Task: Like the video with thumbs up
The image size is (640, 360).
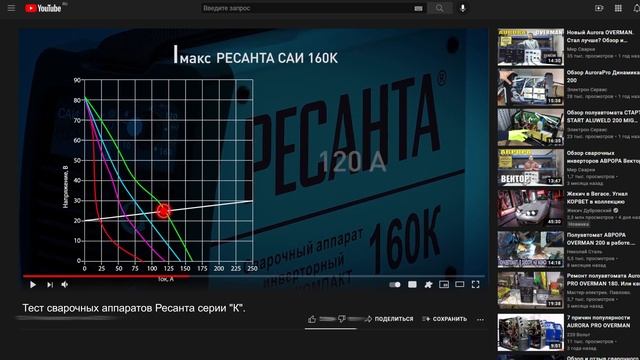Action: click(312, 319)
